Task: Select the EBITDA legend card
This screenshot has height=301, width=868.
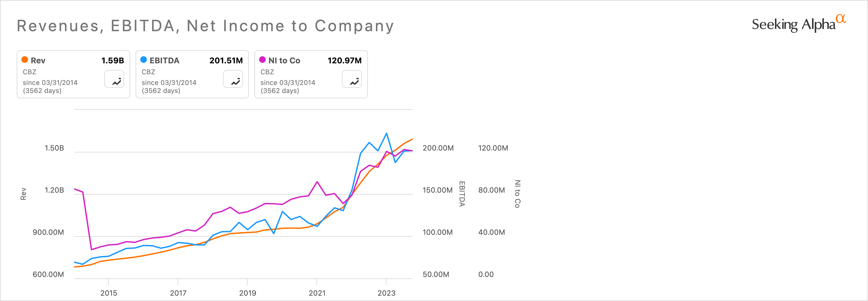Action: click(192, 74)
